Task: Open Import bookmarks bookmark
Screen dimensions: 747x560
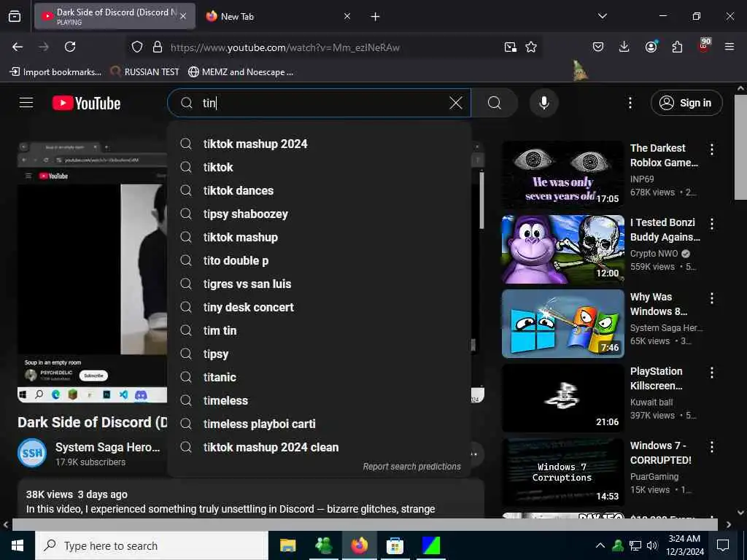Action: [x=55, y=72]
